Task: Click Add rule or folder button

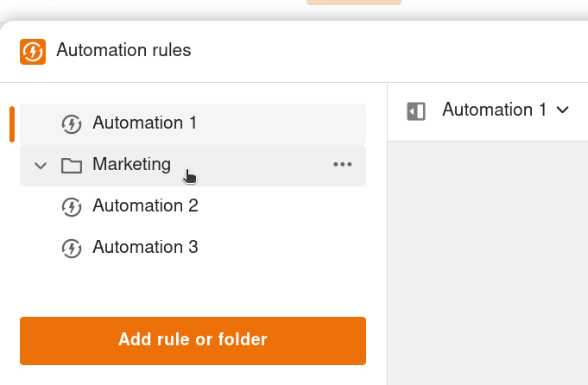Action: point(193,340)
